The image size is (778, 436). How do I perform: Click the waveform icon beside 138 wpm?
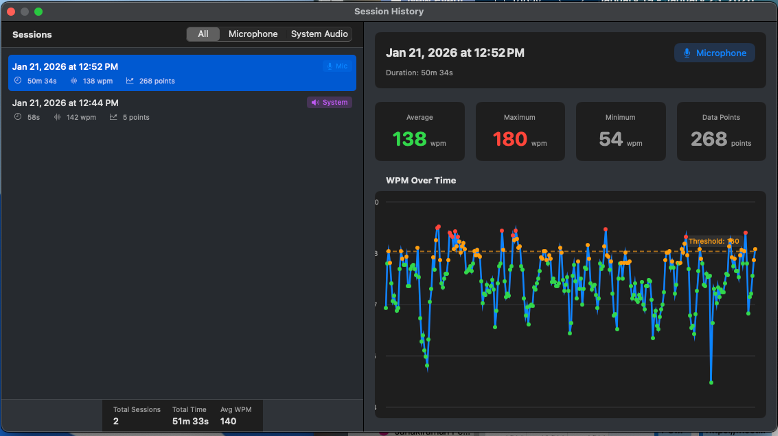pyautogui.click(x=74, y=80)
